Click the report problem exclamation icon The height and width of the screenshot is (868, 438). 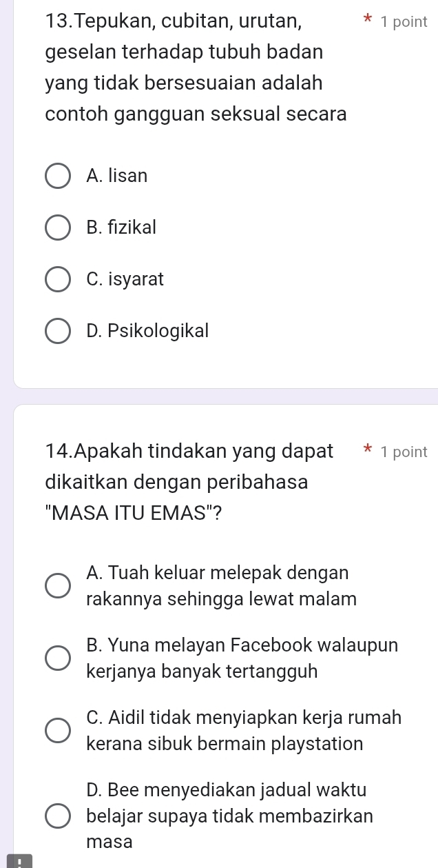21,862
